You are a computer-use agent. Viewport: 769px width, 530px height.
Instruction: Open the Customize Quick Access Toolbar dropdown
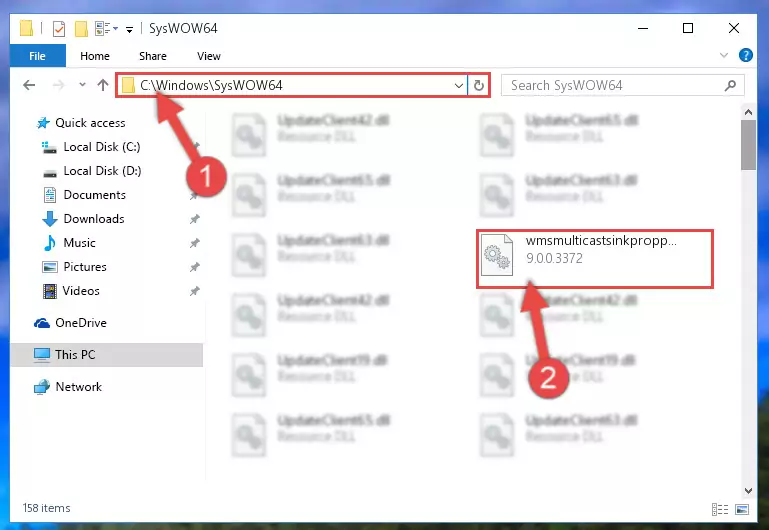tap(129, 29)
